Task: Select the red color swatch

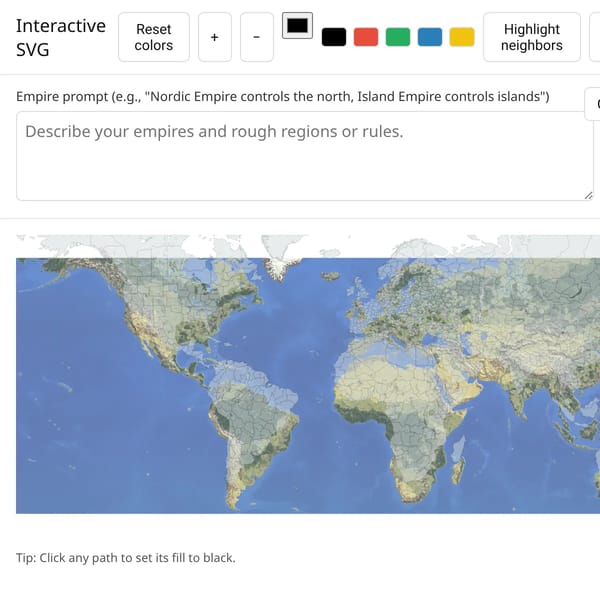Action: coord(366,37)
